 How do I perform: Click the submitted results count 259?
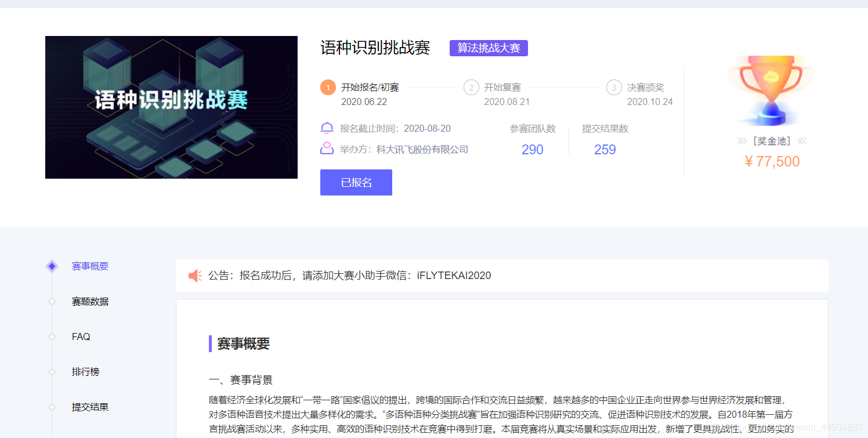click(x=605, y=149)
